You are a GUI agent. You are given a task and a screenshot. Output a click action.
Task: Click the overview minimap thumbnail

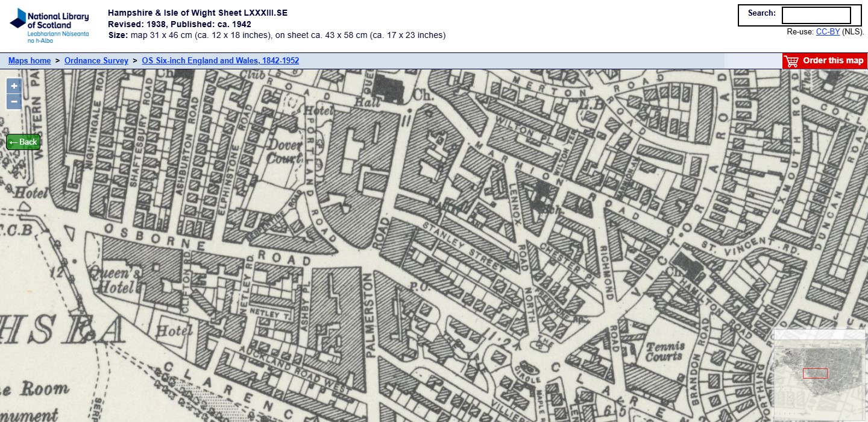(819, 374)
